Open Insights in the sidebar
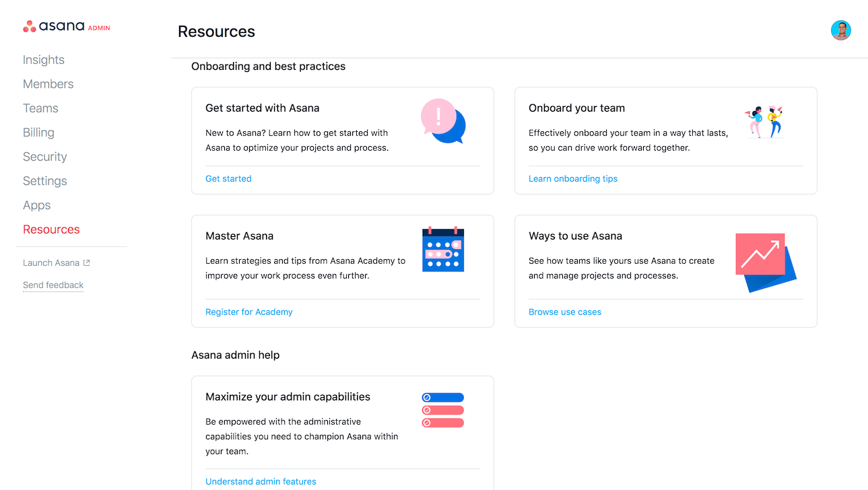The height and width of the screenshot is (490, 868). click(44, 60)
